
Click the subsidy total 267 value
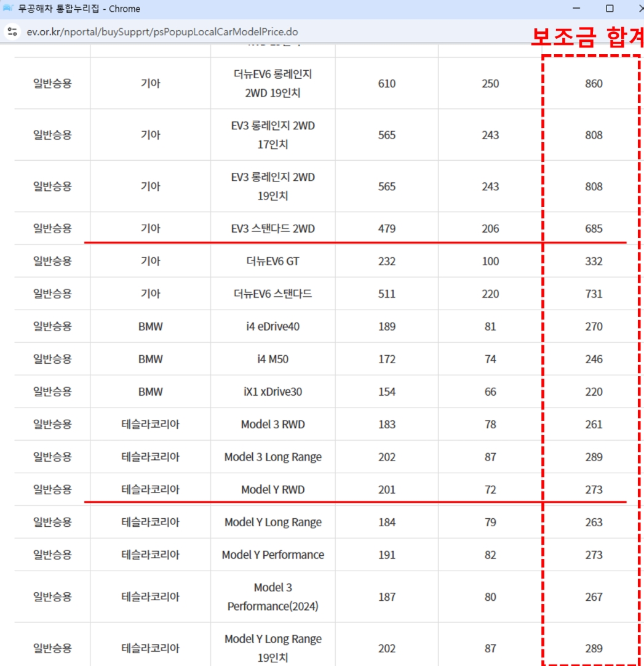pyautogui.click(x=594, y=597)
